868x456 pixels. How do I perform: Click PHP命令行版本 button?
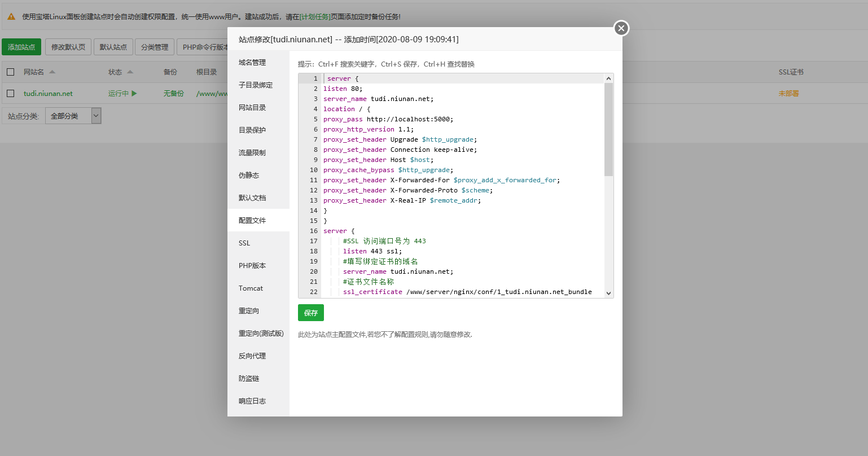pos(203,47)
